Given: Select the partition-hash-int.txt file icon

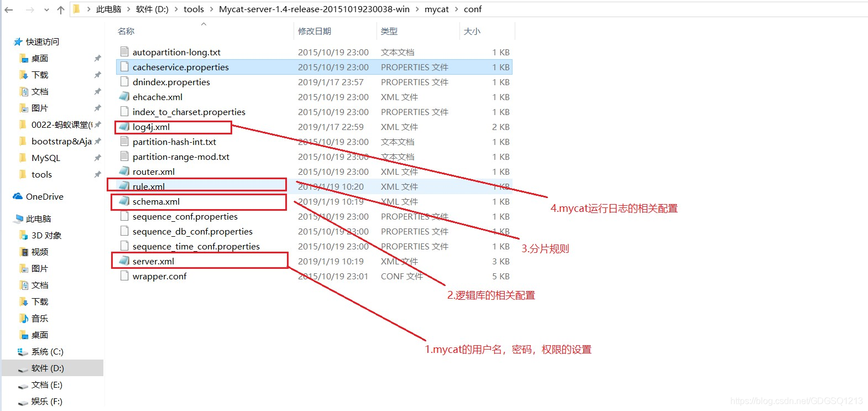Looking at the screenshot, I should [124, 142].
